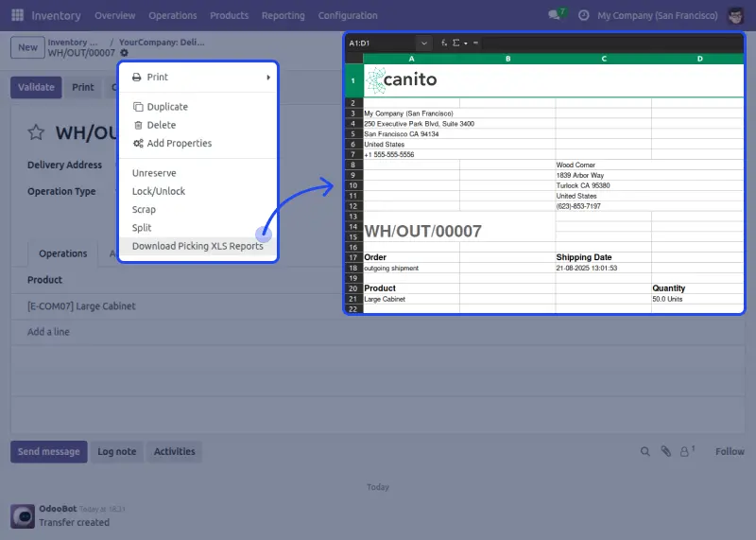Click OdooBot avatar in chatter
Viewport: 756px width, 540px height.
(x=23, y=516)
